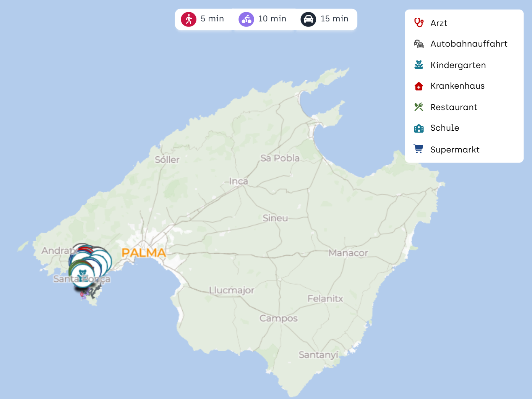The height and width of the screenshot is (399, 532).
Task: Click the purple cycling 10 min icon
Action: point(246,19)
